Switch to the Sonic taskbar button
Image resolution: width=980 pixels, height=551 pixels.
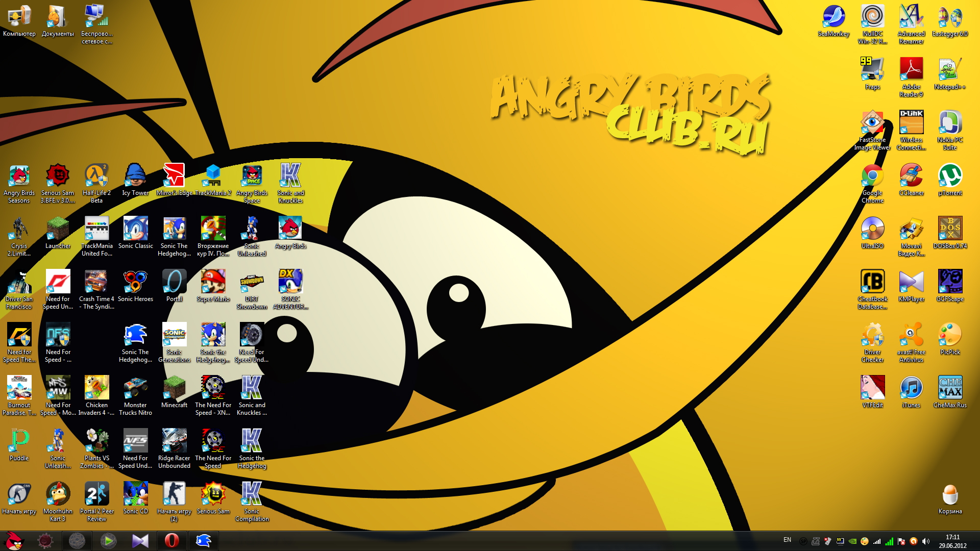pos(203,540)
